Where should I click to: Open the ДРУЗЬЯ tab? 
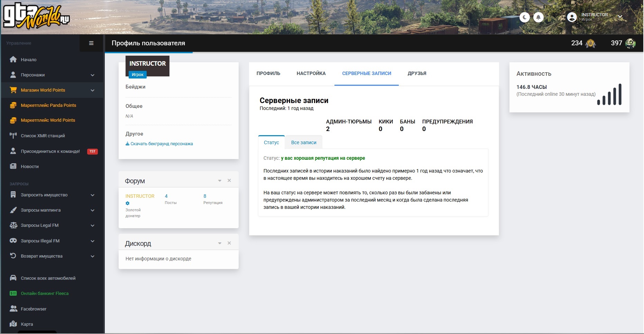[417, 73]
